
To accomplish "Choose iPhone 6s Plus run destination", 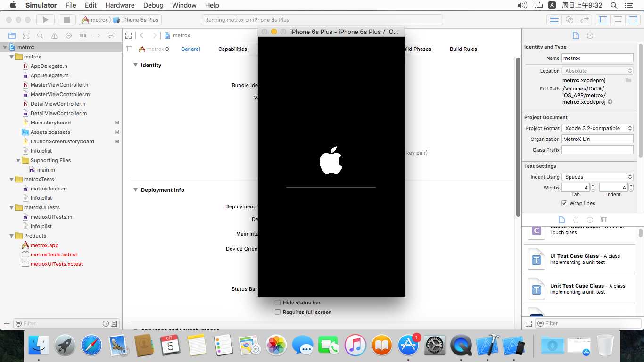I will coord(136,20).
